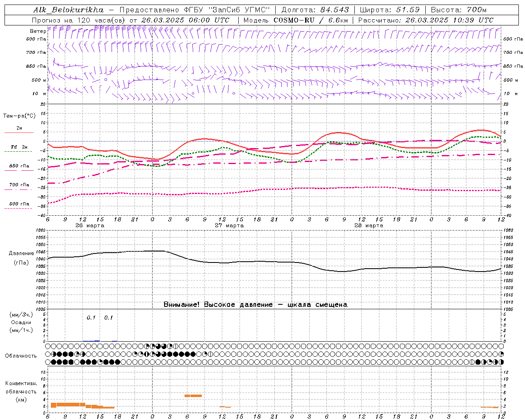
Task: Click the '500 м' wind level label on left
Action: (39, 80)
